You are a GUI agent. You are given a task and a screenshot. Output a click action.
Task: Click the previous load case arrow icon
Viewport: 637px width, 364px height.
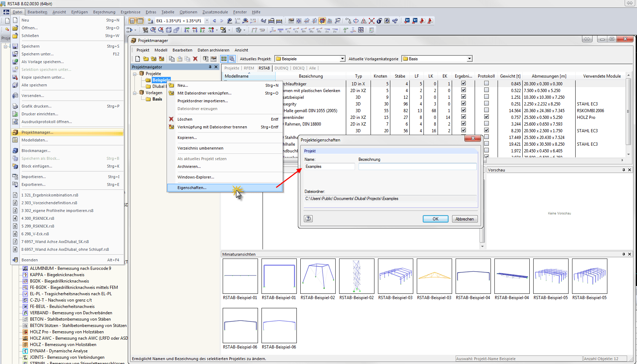pyautogui.click(x=214, y=21)
